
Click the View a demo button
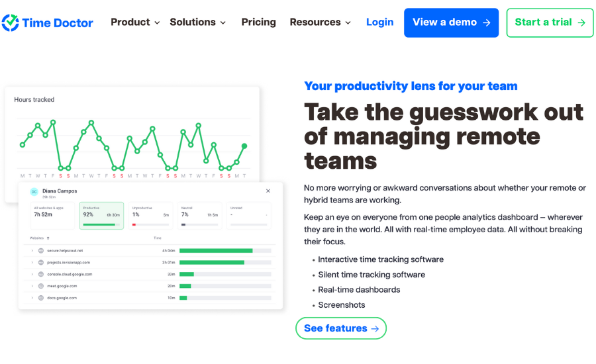(451, 23)
